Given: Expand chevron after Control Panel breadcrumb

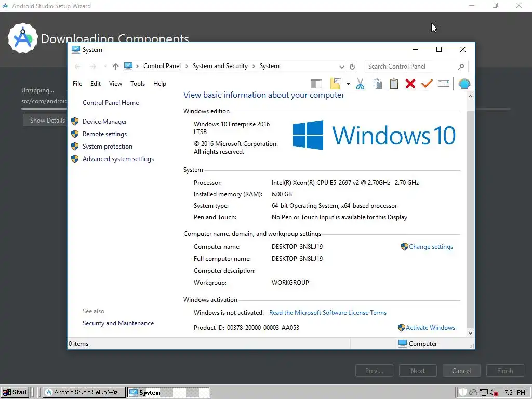Looking at the screenshot, I should tap(187, 66).
